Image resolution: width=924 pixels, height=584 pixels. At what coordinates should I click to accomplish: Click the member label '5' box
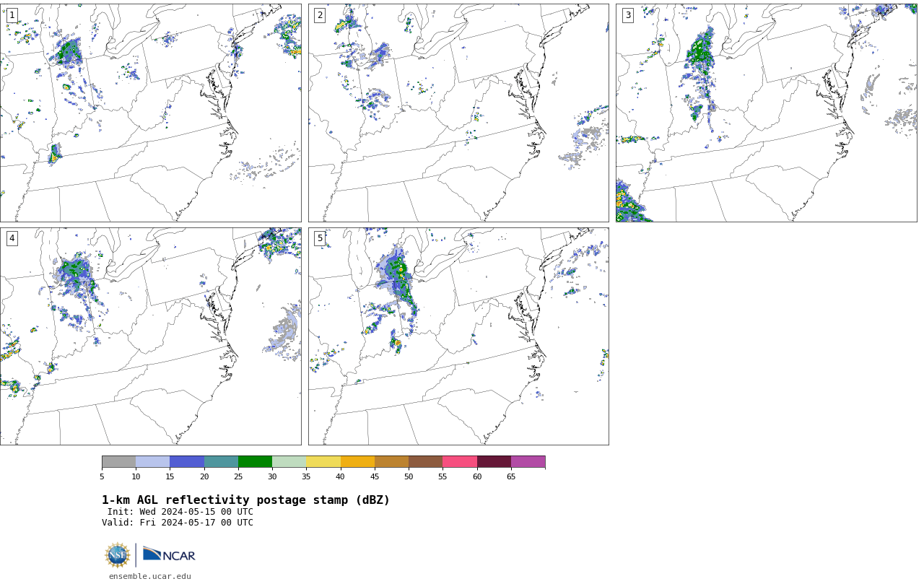click(320, 238)
